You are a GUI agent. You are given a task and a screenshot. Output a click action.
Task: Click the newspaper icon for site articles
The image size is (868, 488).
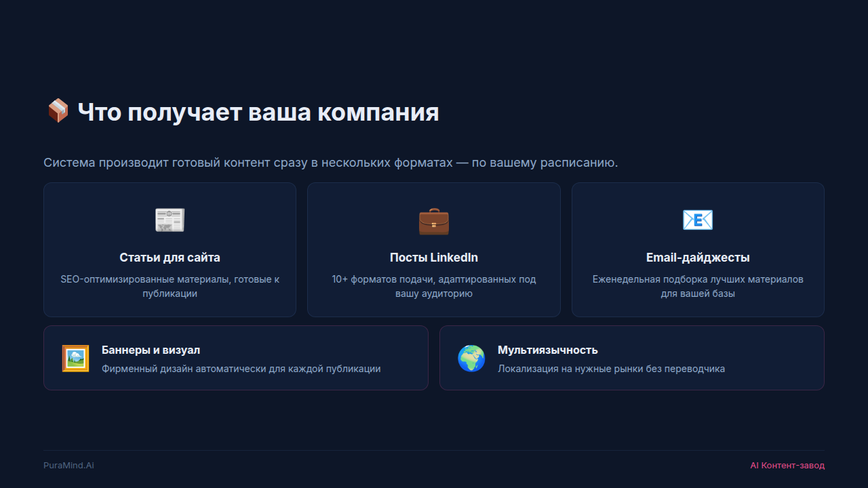(x=170, y=220)
